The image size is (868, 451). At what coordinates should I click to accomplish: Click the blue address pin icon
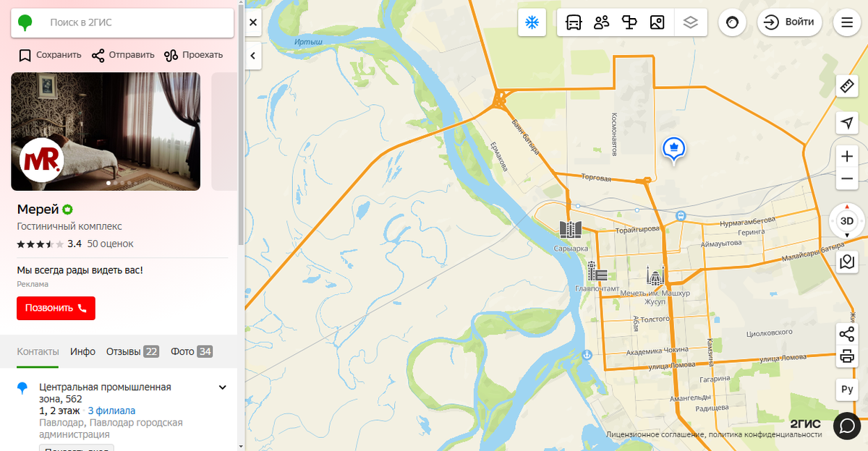23,389
